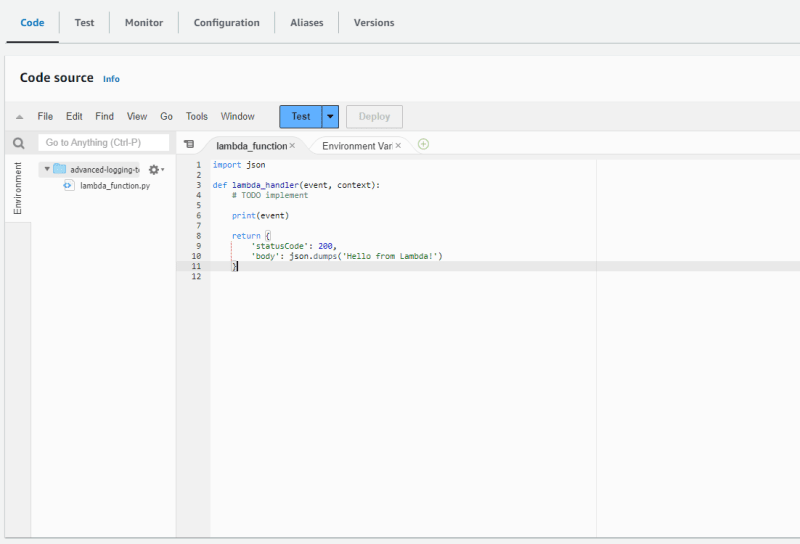
Task: Select the lambda_function editor tab
Action: [252, 146]
